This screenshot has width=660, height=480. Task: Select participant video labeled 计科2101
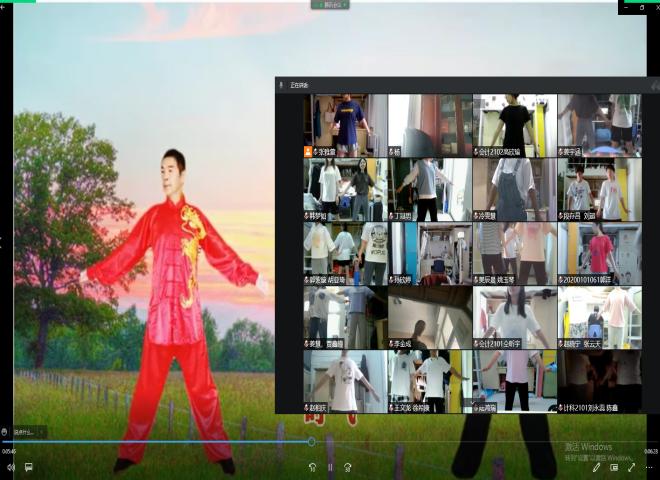(x=599, y=381)
